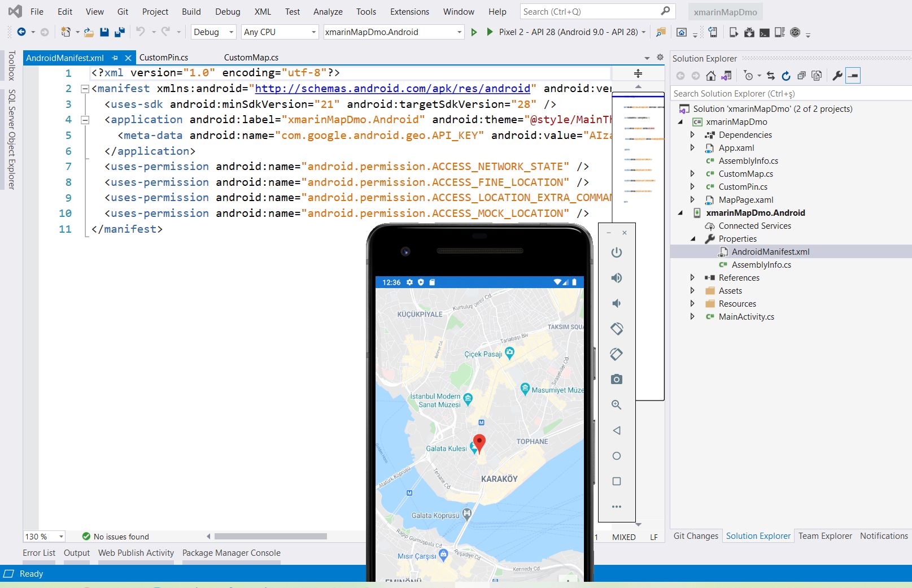Click Pending Changes Filter clock icon
Image resolution: width=912 pixels, height=588 pixels.
click(x=748, y=76)
